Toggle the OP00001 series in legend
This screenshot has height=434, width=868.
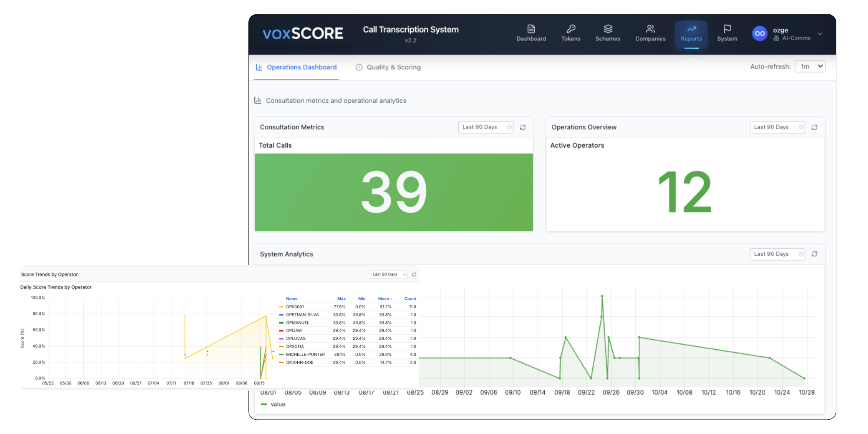(295, 307)
